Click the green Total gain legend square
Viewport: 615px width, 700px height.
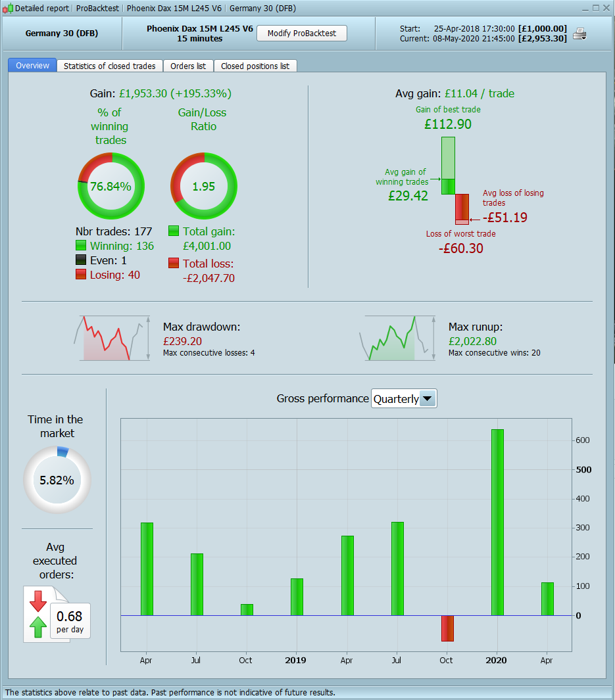[174, 231]
